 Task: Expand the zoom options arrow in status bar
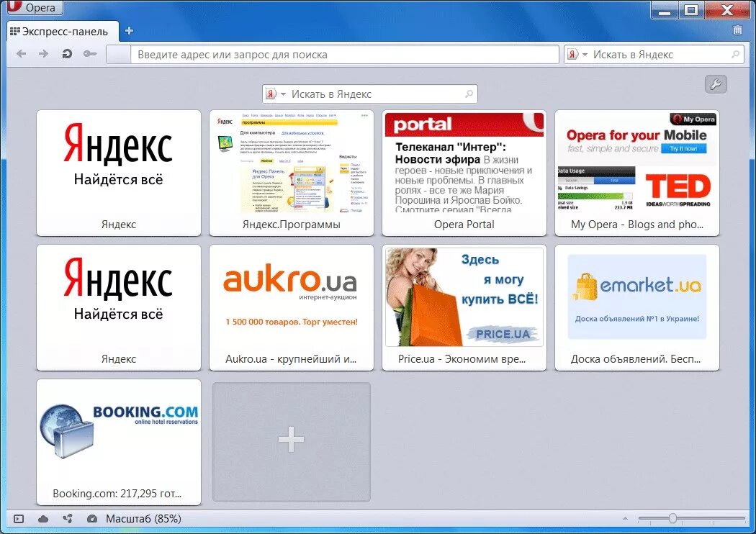pos(625,519)
